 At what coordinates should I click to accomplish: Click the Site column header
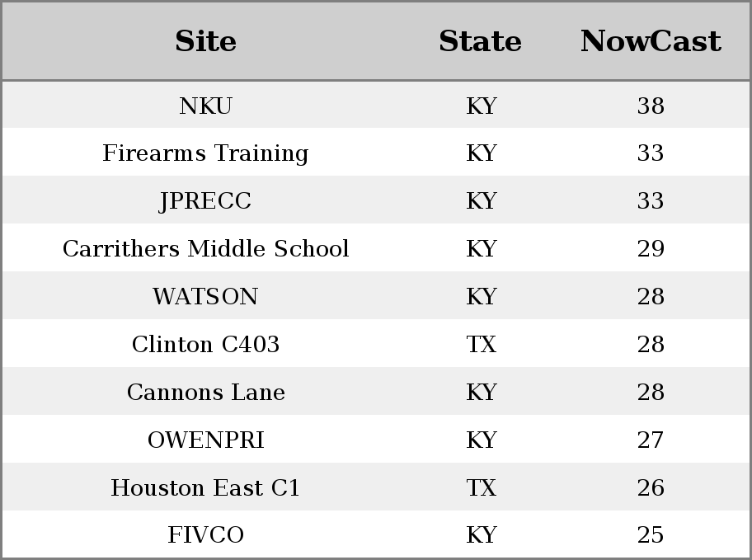[x=205, y=41]
